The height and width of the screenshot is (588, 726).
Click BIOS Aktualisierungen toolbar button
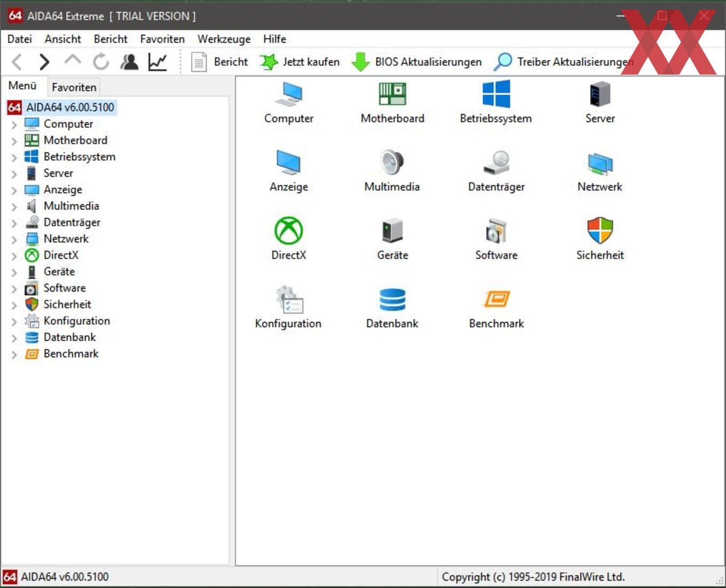(x=416, y=62)
